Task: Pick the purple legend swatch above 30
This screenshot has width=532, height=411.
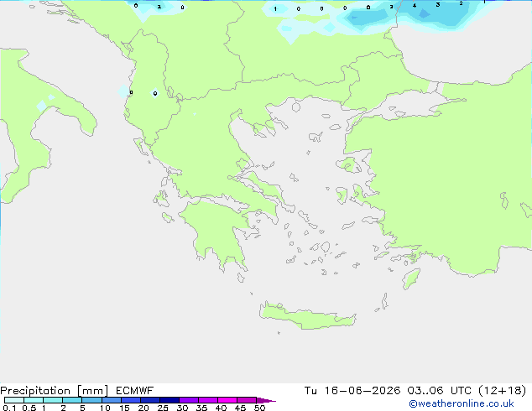Action: 189,400
